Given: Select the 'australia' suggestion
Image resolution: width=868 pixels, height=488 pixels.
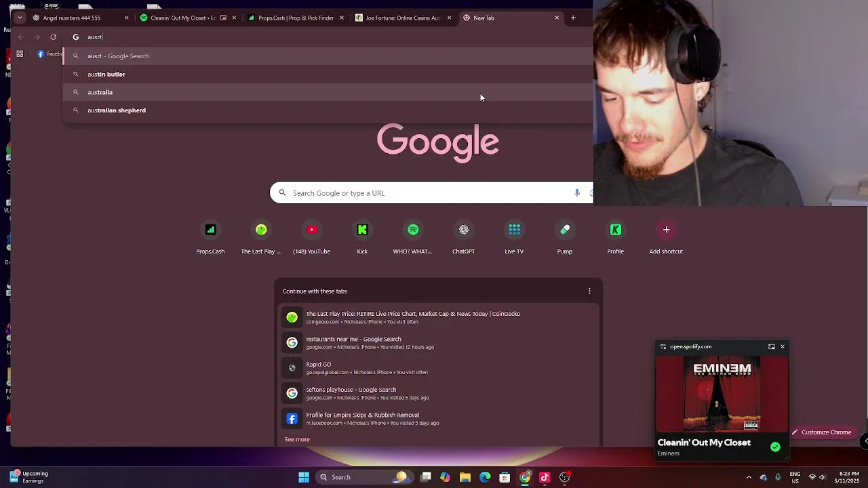Looking at the screenshot, I should click(x=328, y=92).
